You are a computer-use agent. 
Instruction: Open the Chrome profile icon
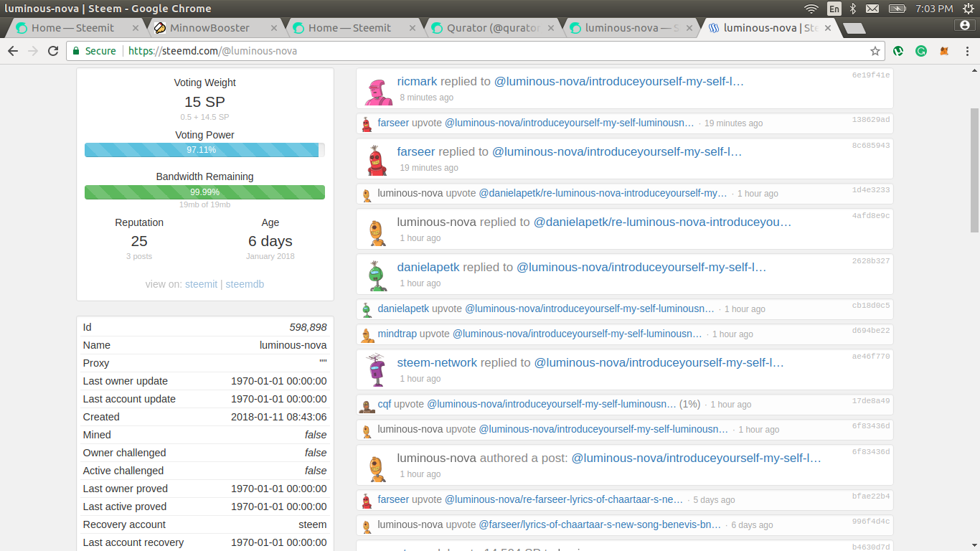966,25
